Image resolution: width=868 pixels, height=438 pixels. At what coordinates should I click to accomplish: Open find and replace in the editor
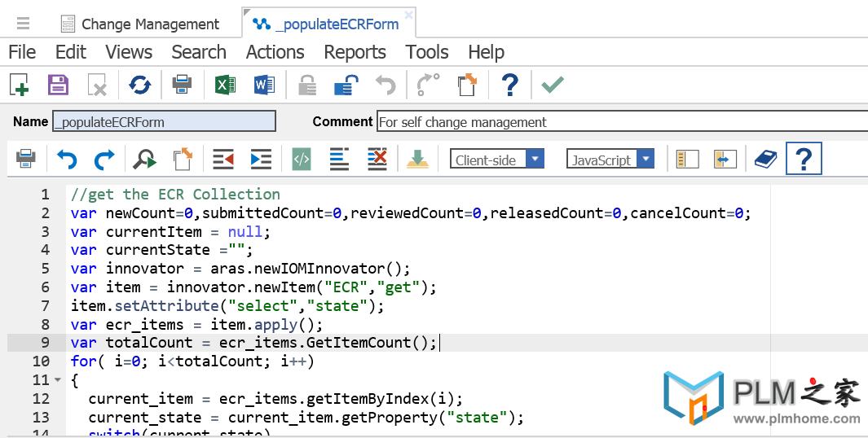145,160
